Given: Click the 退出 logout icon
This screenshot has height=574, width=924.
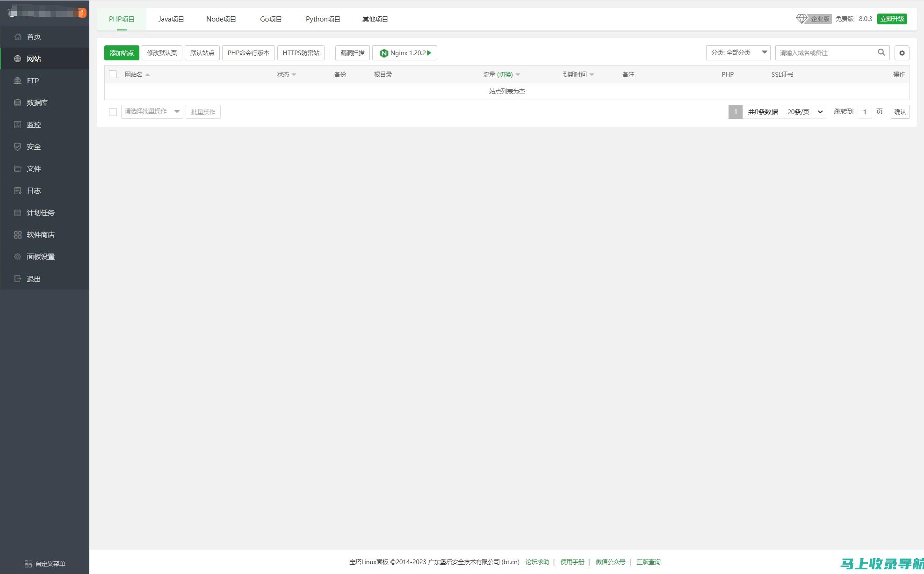Looking at the screenshot, I should click(17, 279).
